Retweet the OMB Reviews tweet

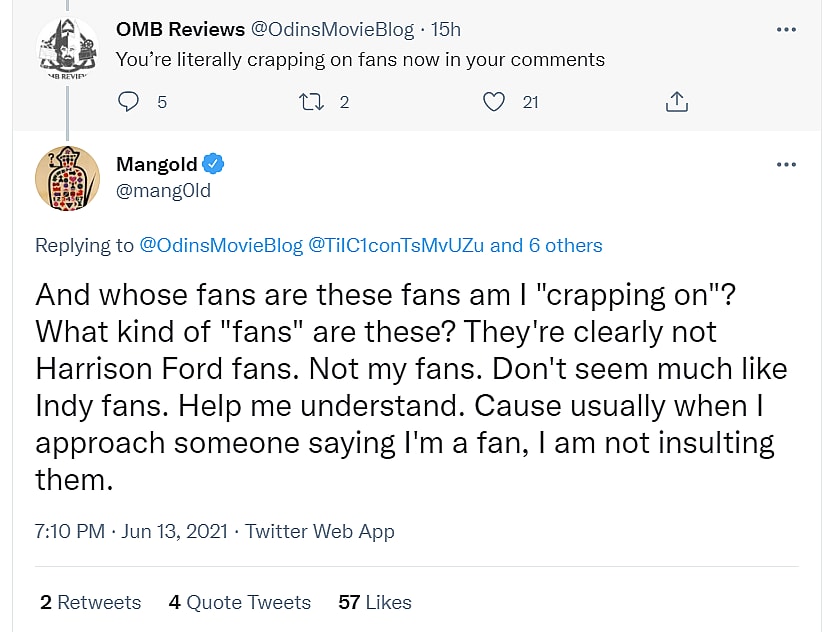[312, 101]
